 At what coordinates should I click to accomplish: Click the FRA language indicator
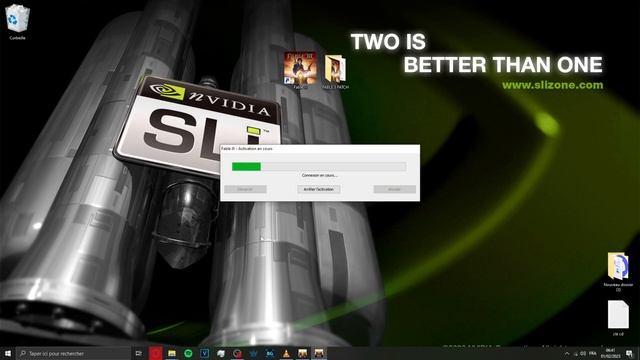pyautogui.click(x=593, y=353)
